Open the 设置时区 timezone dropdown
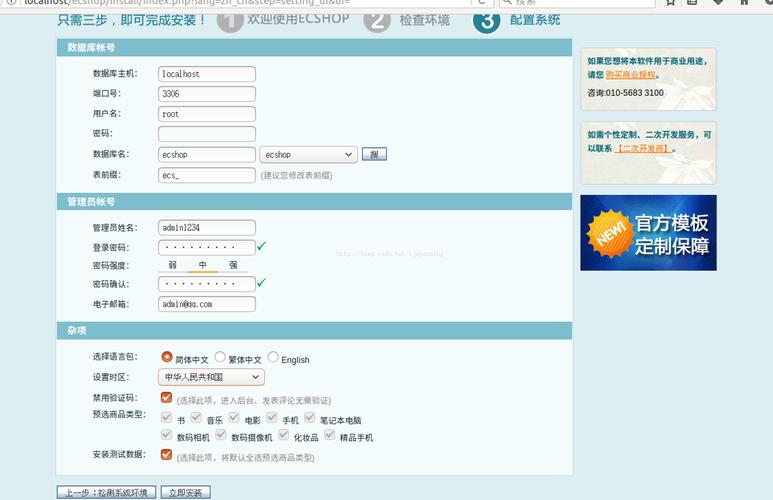 pos(211,377)
